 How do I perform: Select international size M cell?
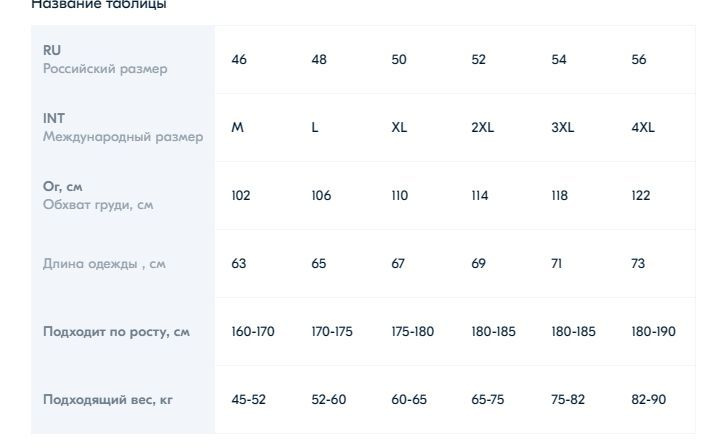point(237,128)
